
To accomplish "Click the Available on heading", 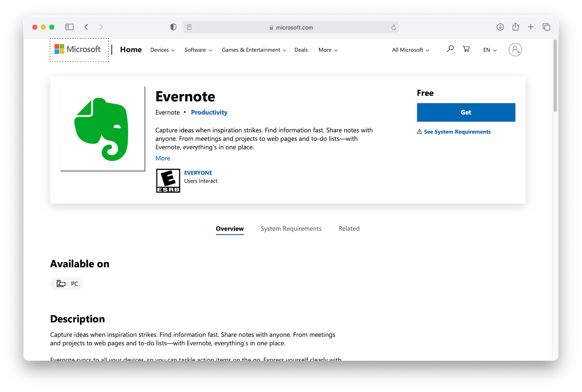I will pyautogui.click(x=80, y=264).
